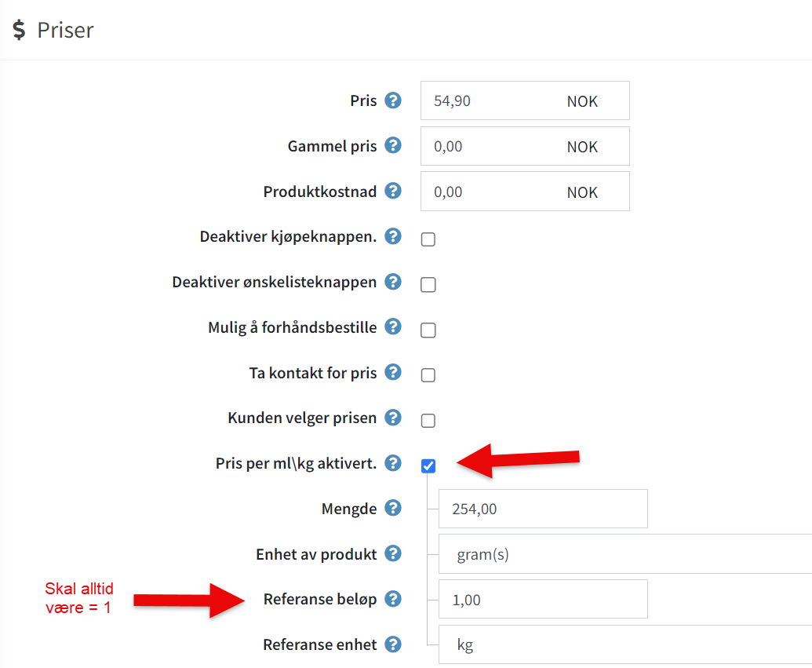Image resolution: width=812 pixels, height=668 pixels.
Task: Check the Mulig å forhåndsbestille box
Action: click(x=428, y=330)
